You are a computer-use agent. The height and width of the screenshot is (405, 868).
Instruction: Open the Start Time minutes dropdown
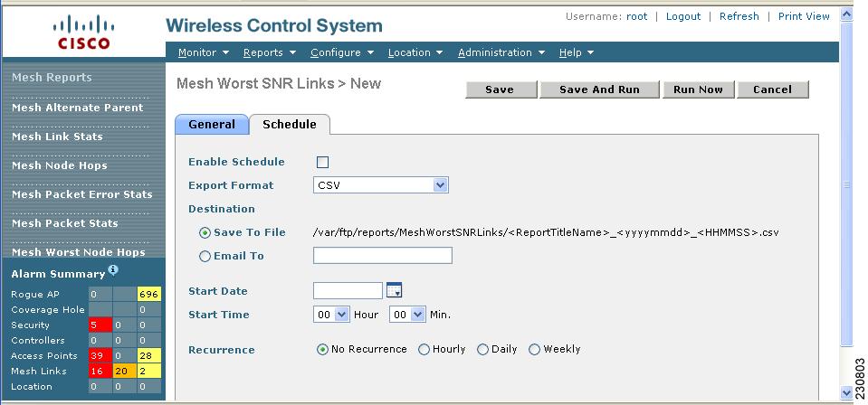point(407,315)
